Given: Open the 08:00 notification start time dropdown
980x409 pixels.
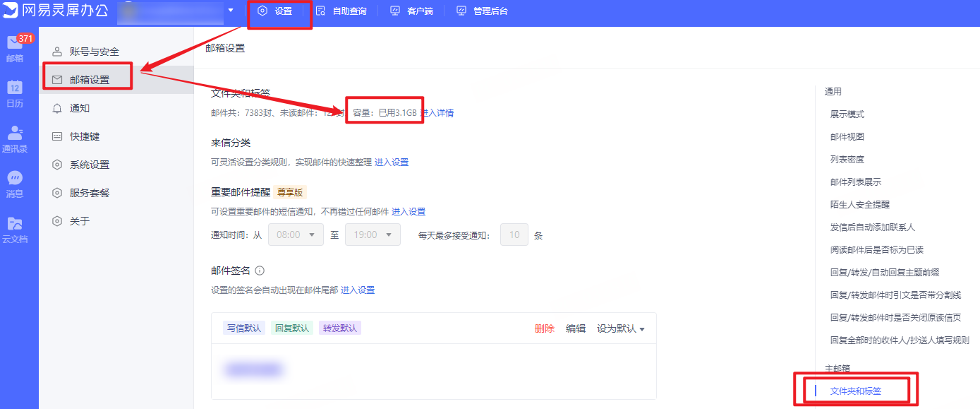Looking at the screenshot, I should click(x=296, y=234).
